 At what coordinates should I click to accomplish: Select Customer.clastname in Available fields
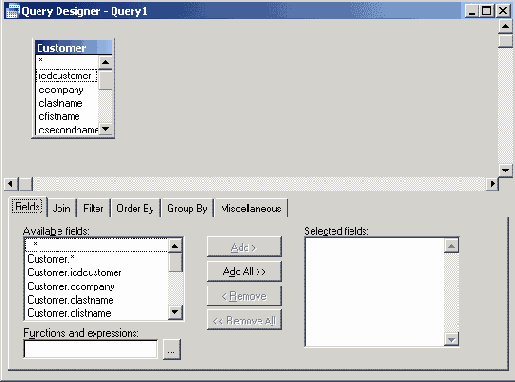97,300
